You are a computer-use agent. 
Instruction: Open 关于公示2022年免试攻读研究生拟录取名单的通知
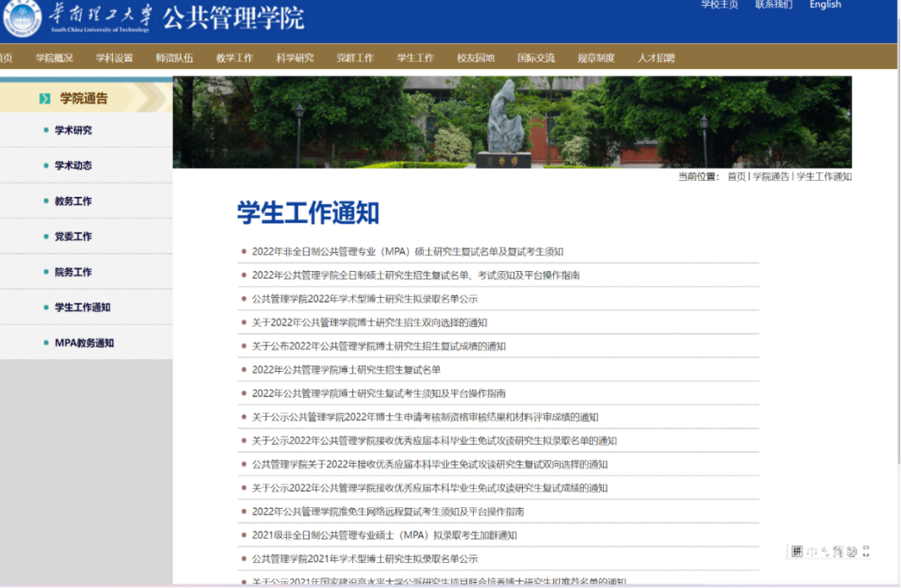point(435,440)
